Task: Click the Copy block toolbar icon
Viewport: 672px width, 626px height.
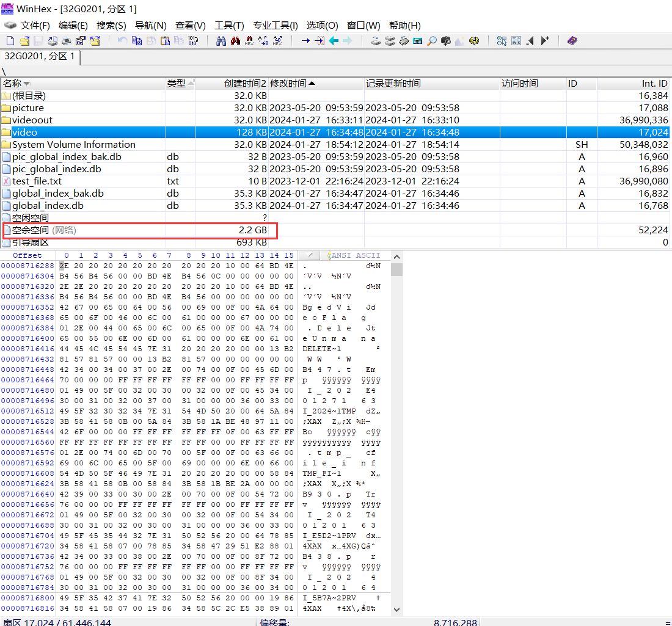Action: (x=137, y=41)
